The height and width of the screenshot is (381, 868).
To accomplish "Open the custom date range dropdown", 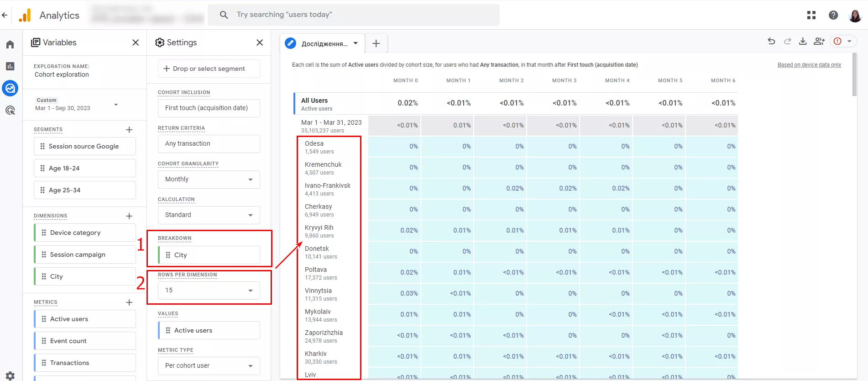I will pos(116,105).
